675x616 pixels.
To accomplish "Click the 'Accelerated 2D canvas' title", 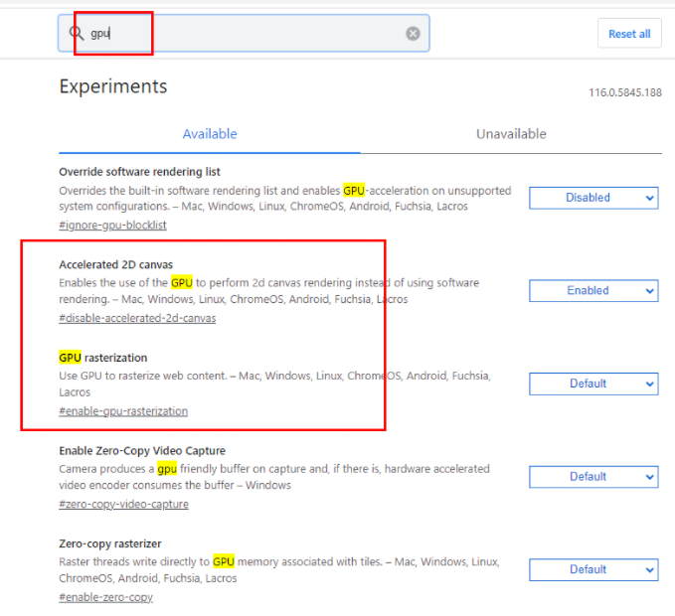I will pos(115,264).
